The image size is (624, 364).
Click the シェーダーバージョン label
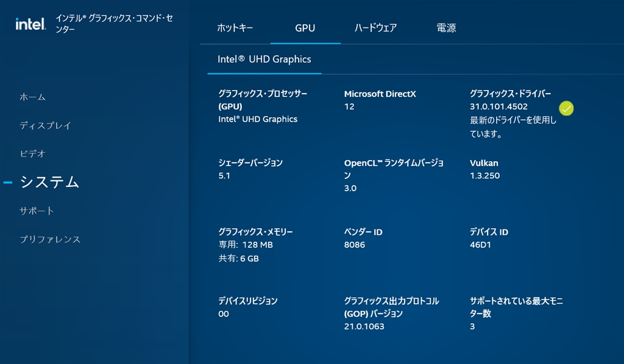(x=250, y=163)
